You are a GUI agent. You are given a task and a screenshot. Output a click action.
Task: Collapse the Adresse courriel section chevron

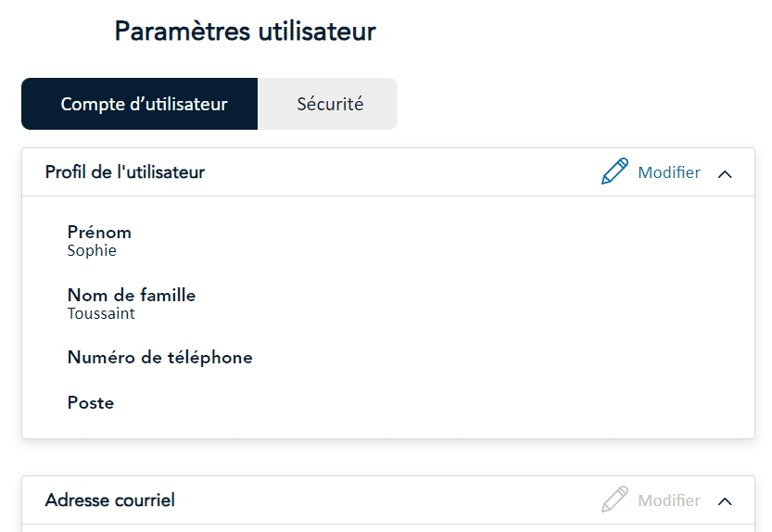[x=725, y=501]
